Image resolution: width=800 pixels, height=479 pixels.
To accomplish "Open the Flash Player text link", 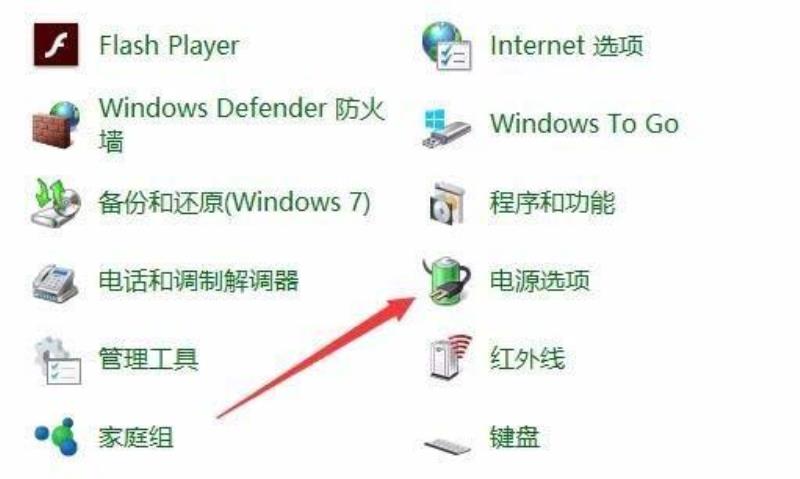I will (169, 46).
